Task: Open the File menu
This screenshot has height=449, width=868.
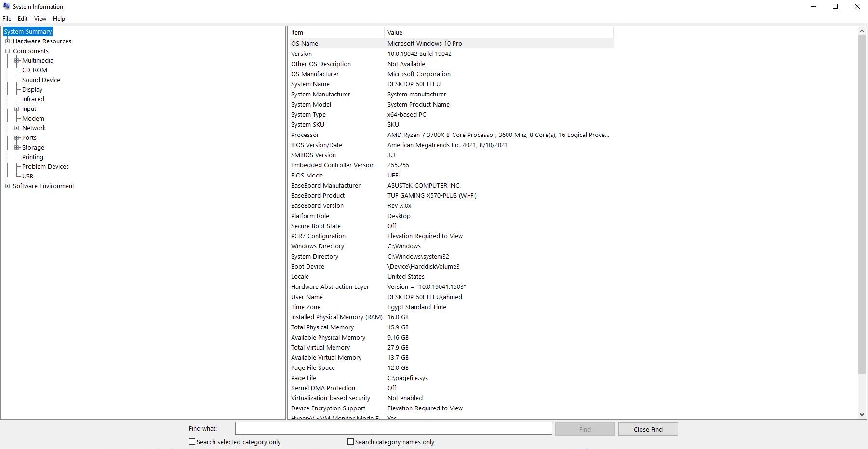Action: click(x=7, y=19)
